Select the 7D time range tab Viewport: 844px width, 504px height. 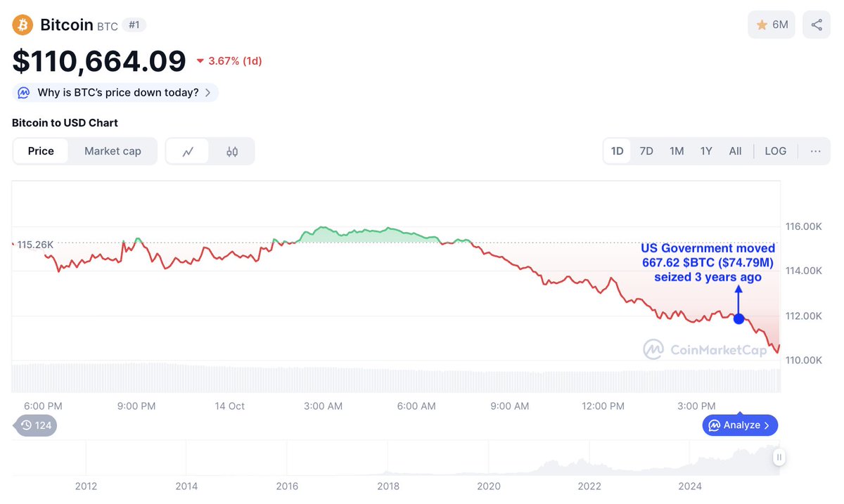tap(646, 151)
